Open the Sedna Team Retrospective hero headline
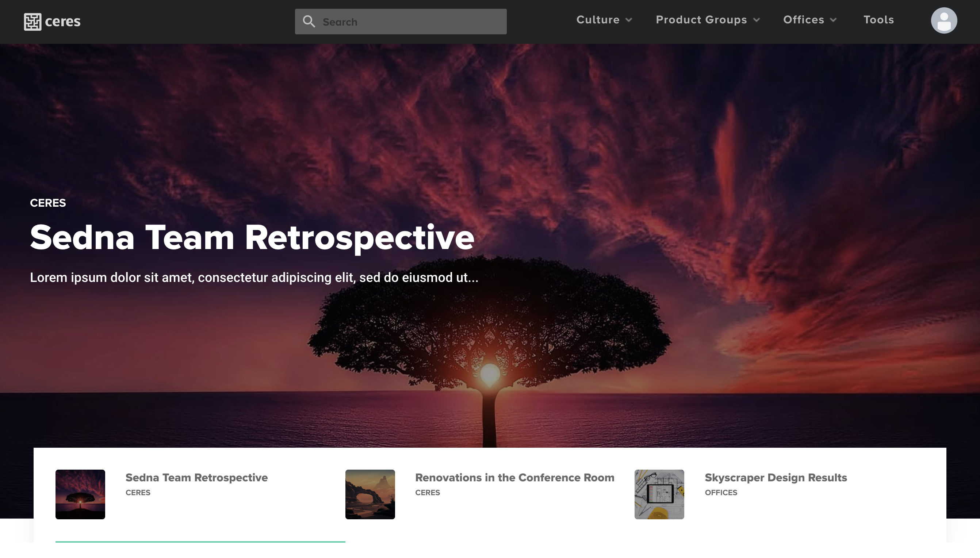Viewport: 980px width, 558px height. [252, 238]
